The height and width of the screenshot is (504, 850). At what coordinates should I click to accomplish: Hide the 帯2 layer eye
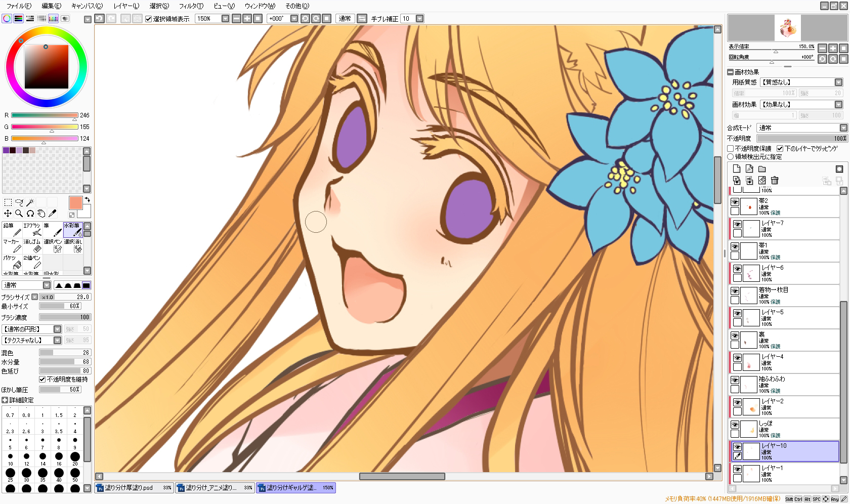pyautogui.click(x=735, y=202)
